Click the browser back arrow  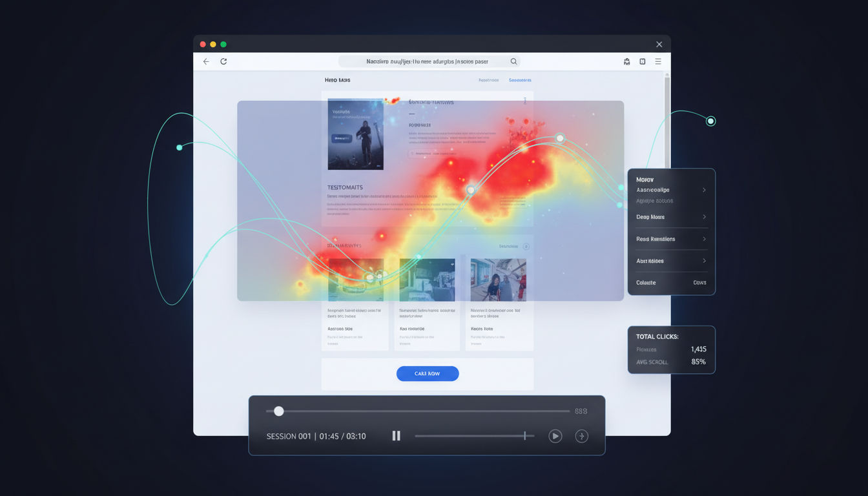click(205, 61)
